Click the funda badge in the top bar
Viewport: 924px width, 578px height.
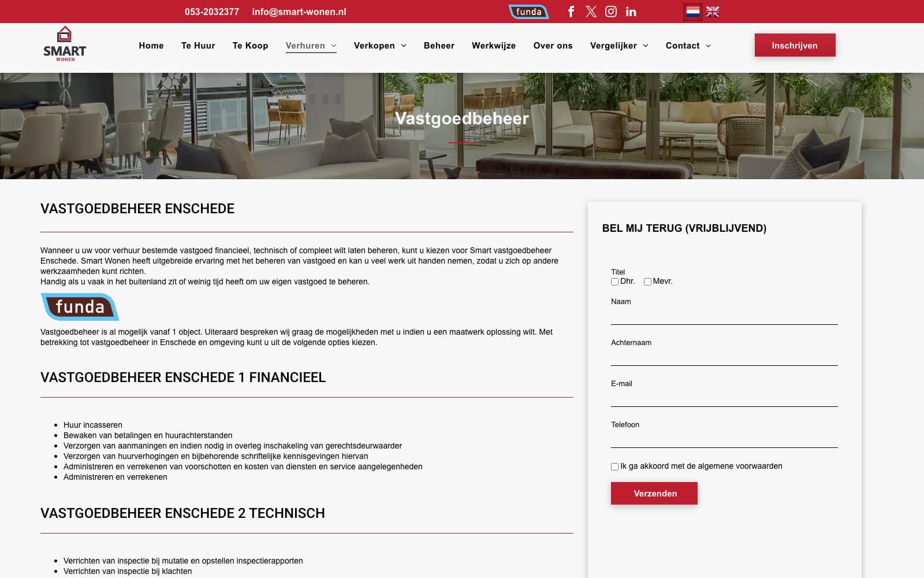coord(528,12)
